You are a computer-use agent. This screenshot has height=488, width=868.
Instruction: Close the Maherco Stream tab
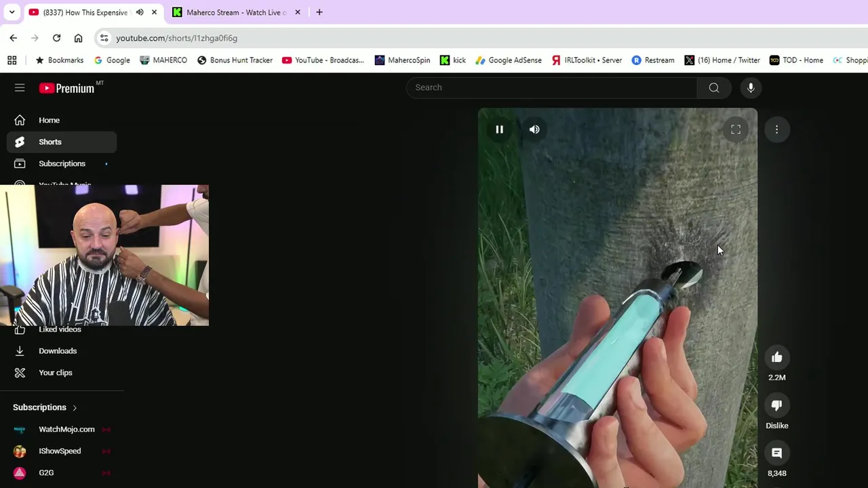coord(297,12)
